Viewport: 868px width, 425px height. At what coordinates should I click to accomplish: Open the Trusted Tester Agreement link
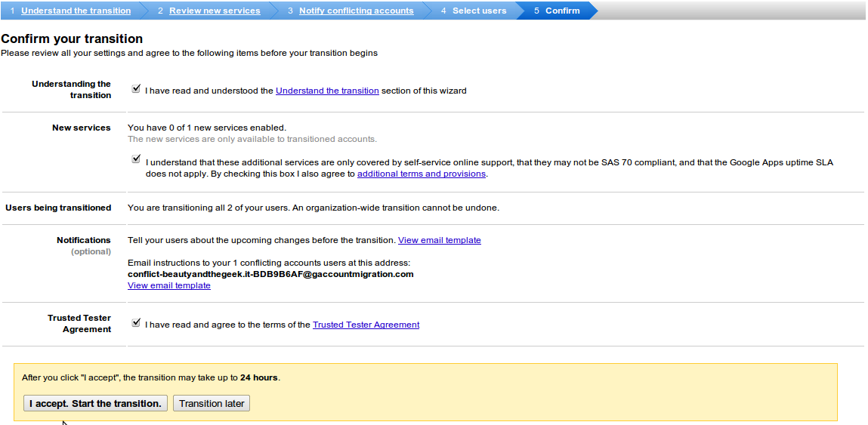click(366, 325)
